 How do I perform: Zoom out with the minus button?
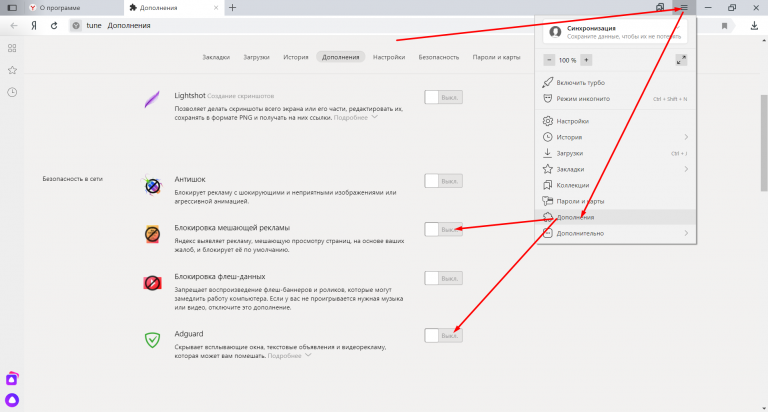549,60
